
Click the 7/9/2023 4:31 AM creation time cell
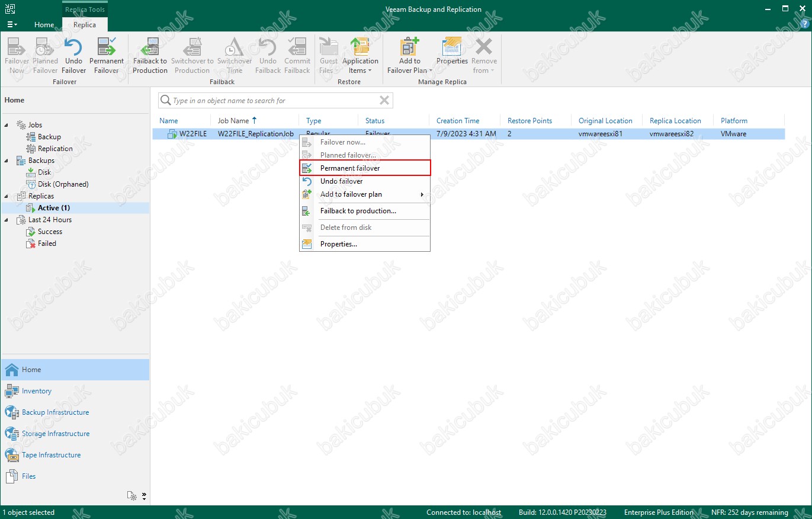466,134
